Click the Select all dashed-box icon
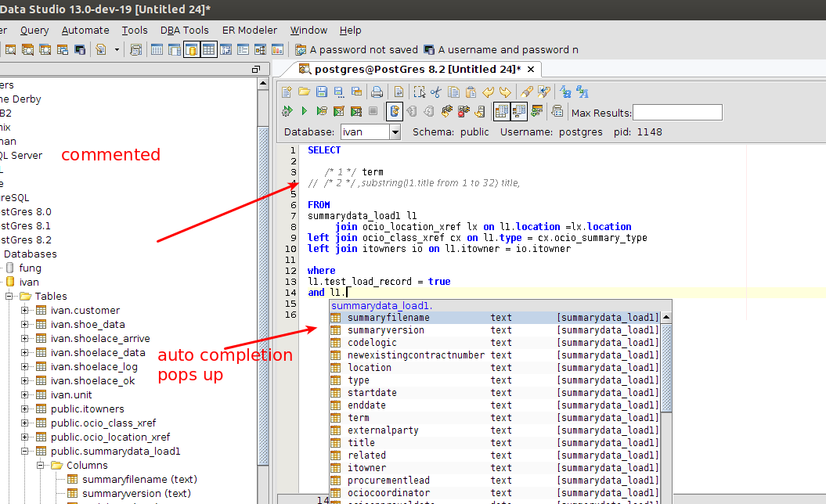Viewport: 826px width, 504px height. tap(419, 92)
